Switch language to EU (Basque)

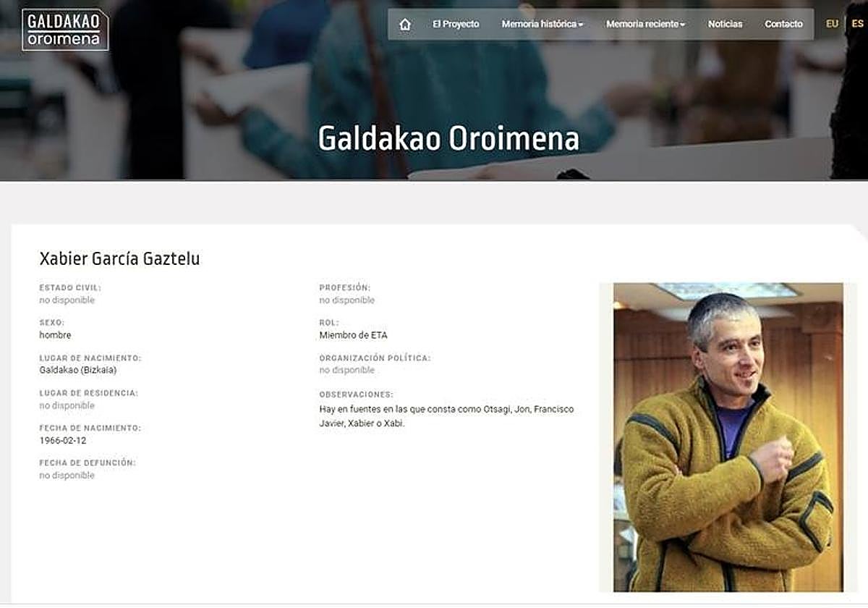pyautogui.click(x=833, y=24)
